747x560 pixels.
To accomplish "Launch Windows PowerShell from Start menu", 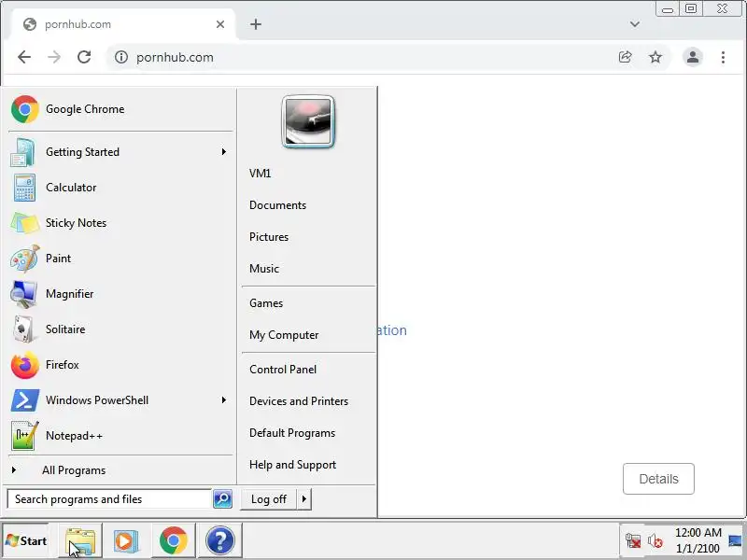I will click(x=120, y=400).
